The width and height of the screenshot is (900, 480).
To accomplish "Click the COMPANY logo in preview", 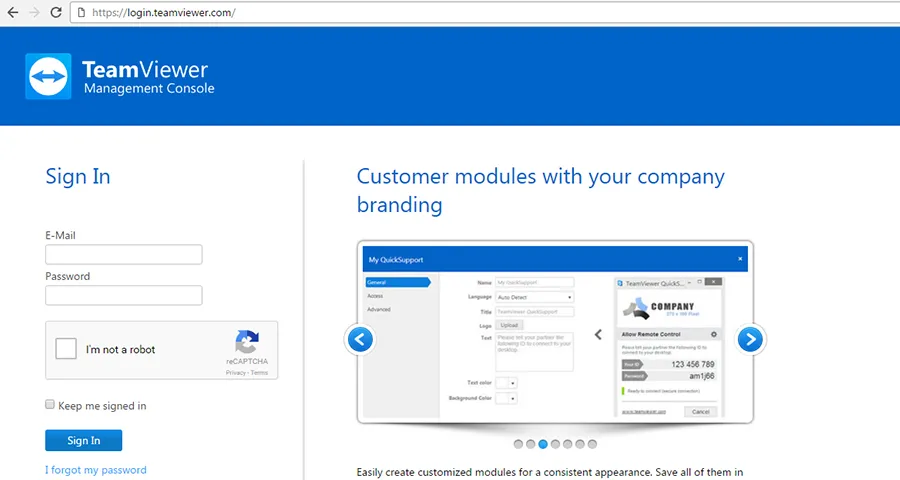I will click(660, 309).
